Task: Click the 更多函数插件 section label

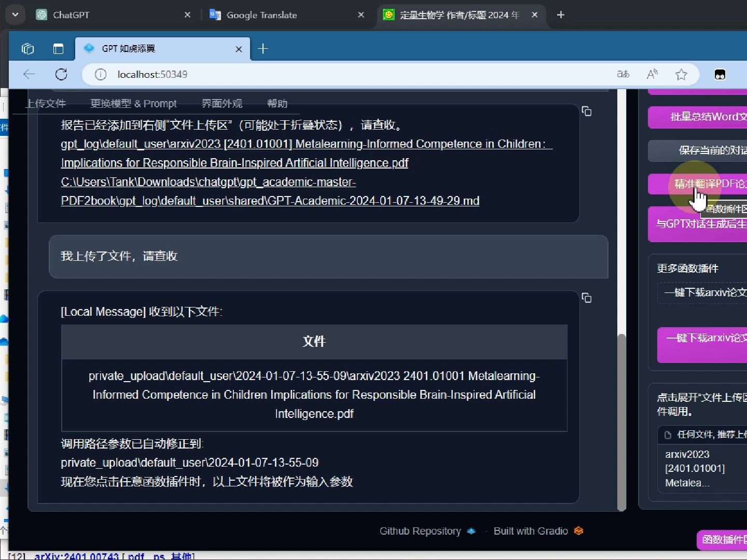Action: pyautogui.click(x=687, y=269)
